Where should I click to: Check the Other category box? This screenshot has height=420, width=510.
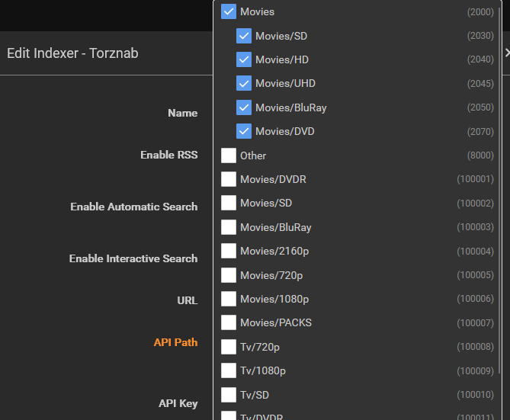pyautogui.click(x=229, y=155)
